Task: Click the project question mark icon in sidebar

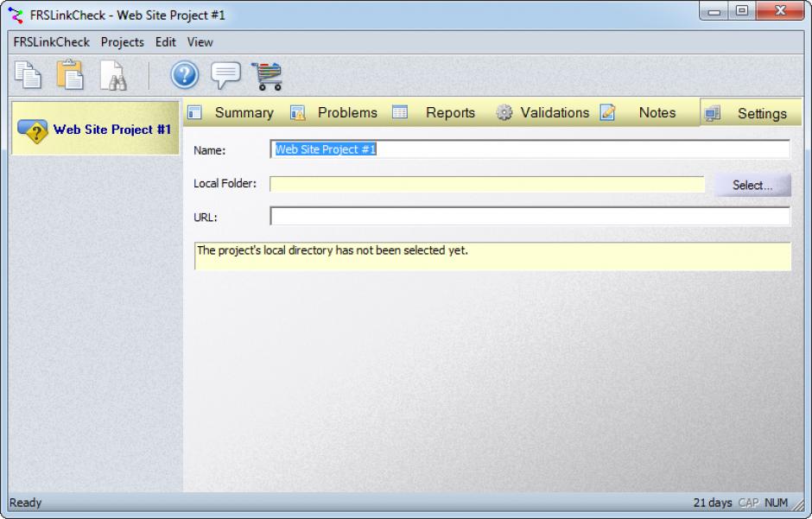Action: 33,130
